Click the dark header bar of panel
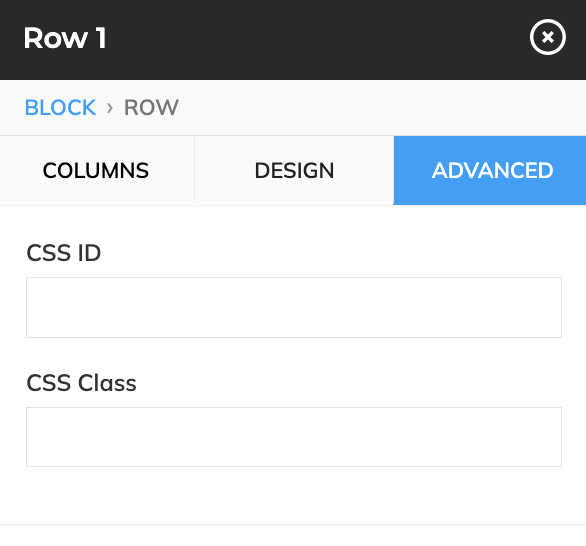Screen dimensions: 586x546 293,40
